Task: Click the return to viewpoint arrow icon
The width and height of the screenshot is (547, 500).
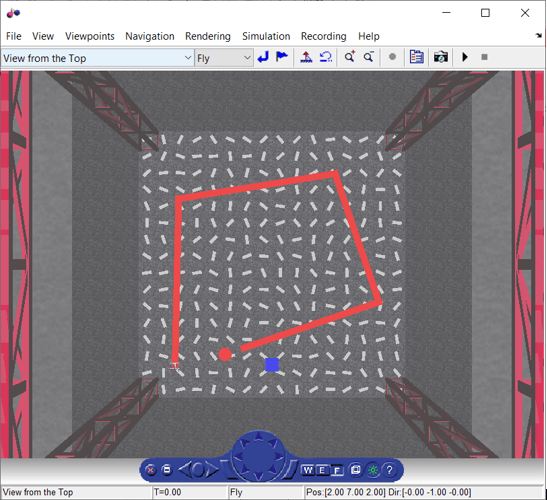Action: (263, 57)
